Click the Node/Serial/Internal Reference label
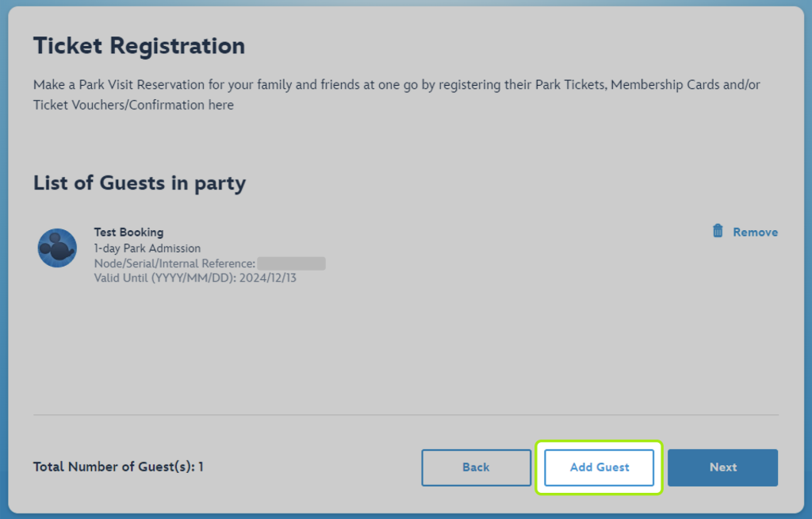This screenshot has width=812, height=519. tap(174, 263)
